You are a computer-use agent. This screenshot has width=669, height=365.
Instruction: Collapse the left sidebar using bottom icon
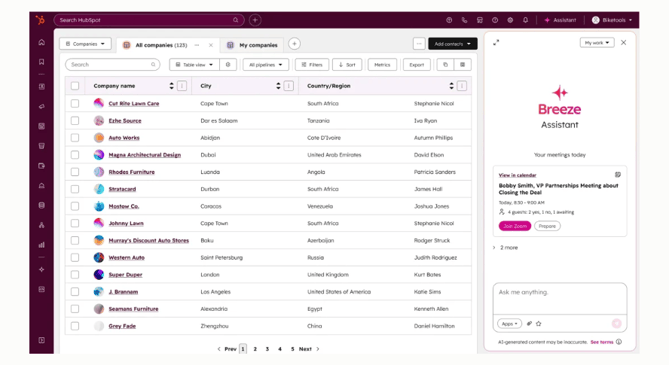click(x=41, y=340)
